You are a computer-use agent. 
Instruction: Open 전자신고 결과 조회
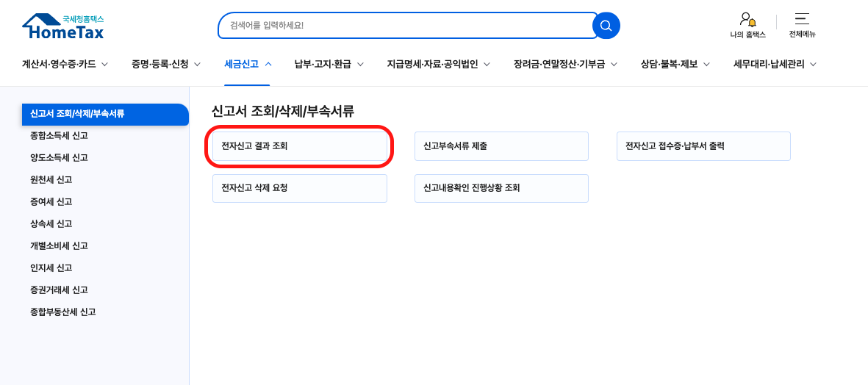point(299,146)
